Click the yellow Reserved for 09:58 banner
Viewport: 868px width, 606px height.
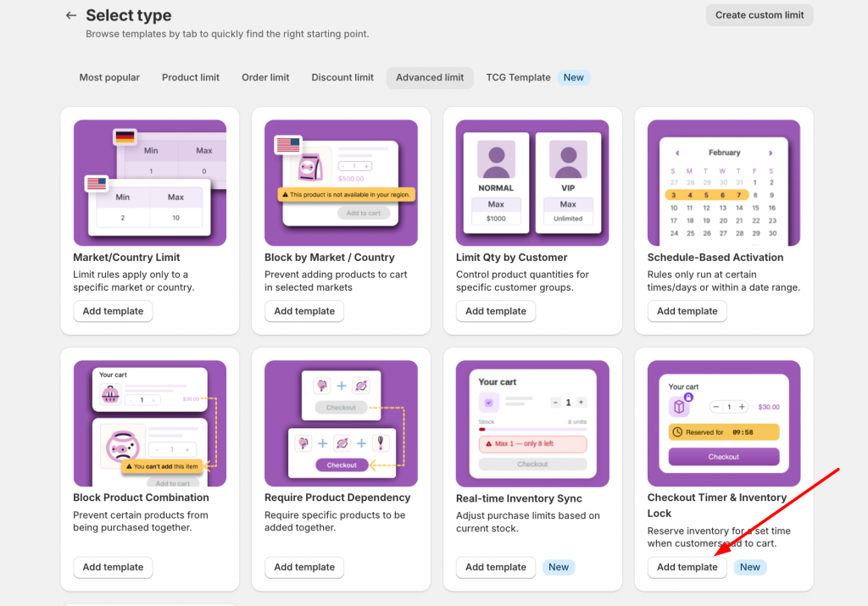click(x=724, y=432)
